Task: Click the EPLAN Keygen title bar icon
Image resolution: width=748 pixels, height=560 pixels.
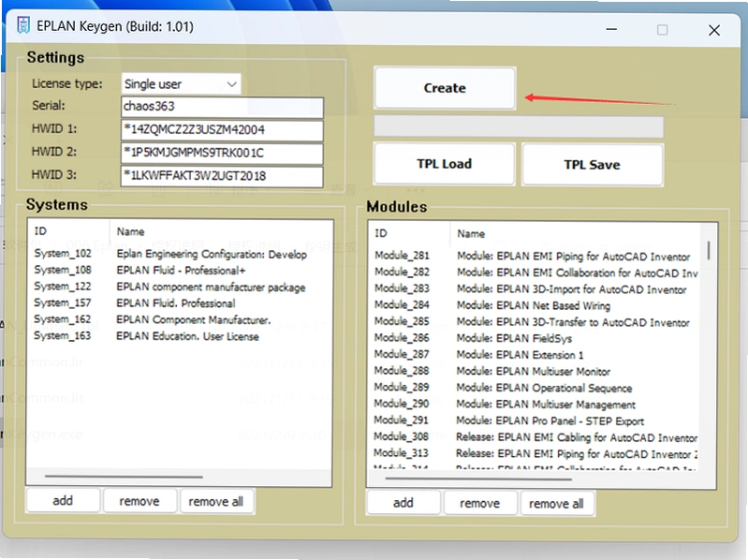Action: pos(23,26)
